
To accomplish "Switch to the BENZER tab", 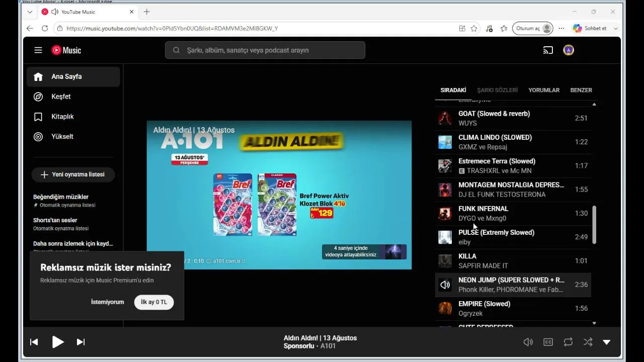I will pyautogui.click(x=581, y=90).
